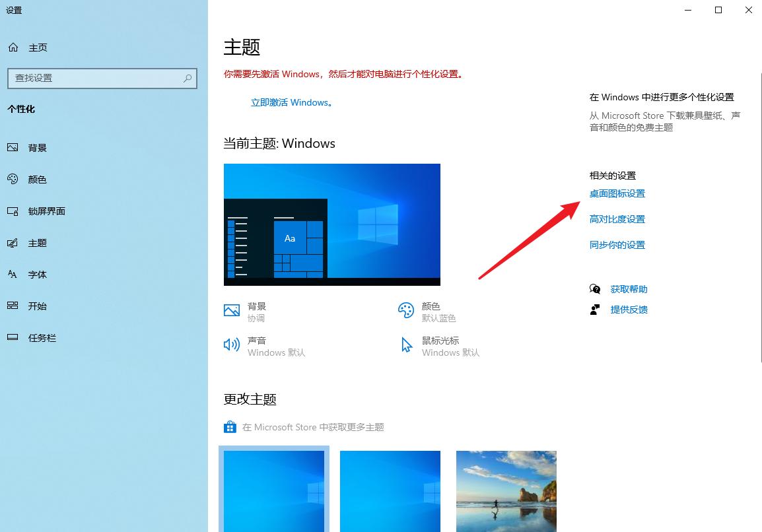Click the search magnifier icon in 查找设置
This screenshot has height=532, width=762.
click(x=187, y=79)
